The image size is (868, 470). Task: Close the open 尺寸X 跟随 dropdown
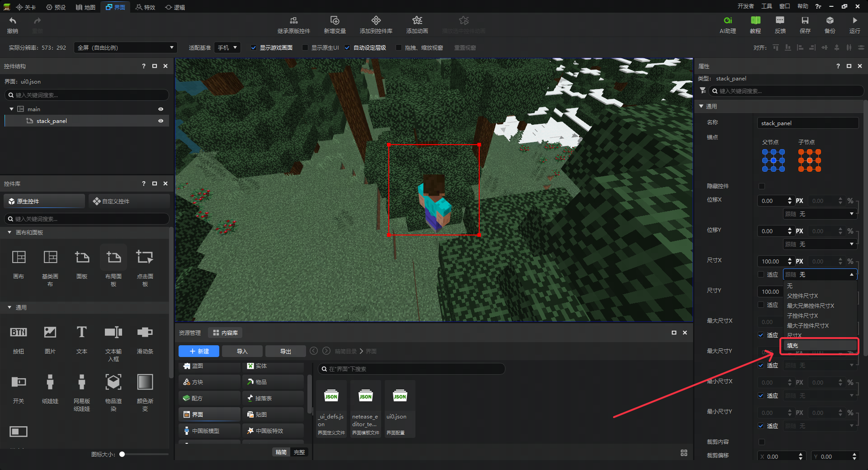[821, 274]
